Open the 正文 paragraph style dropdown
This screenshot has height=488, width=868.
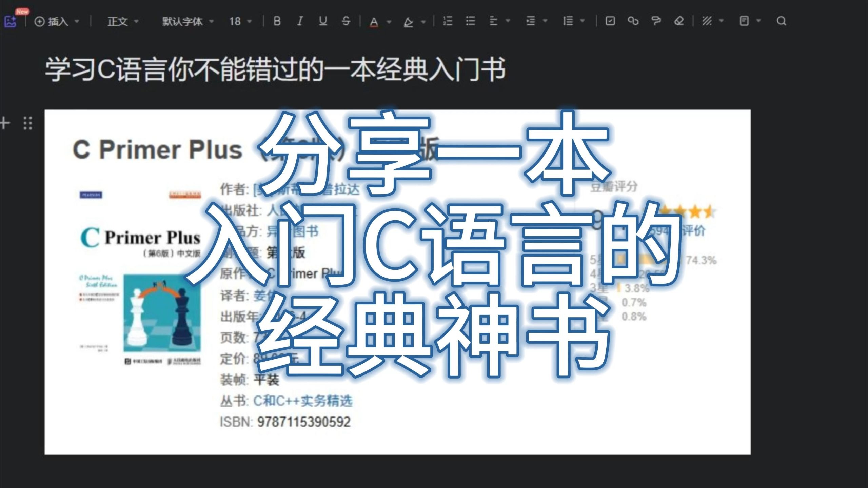(x=123, y=21)
